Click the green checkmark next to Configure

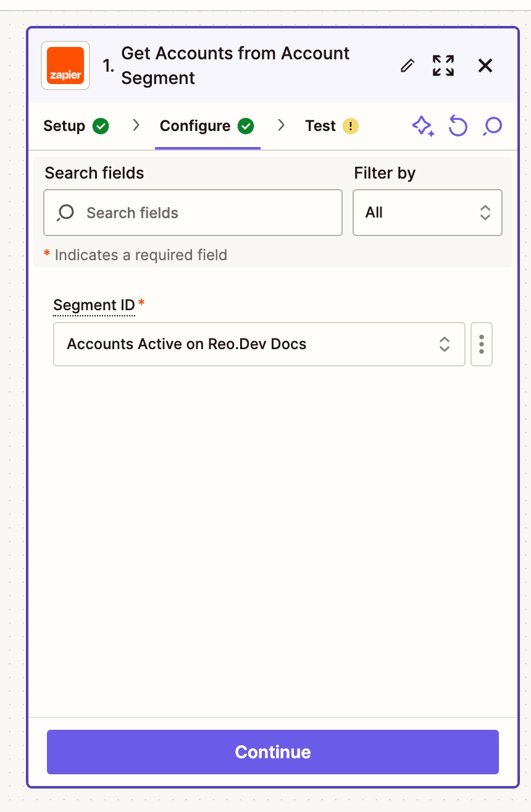coord(246,126)
